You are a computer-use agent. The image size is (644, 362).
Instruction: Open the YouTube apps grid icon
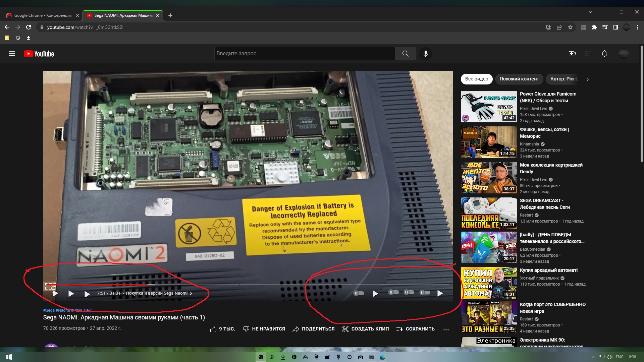pyautogui.click(x=588, y=54)
